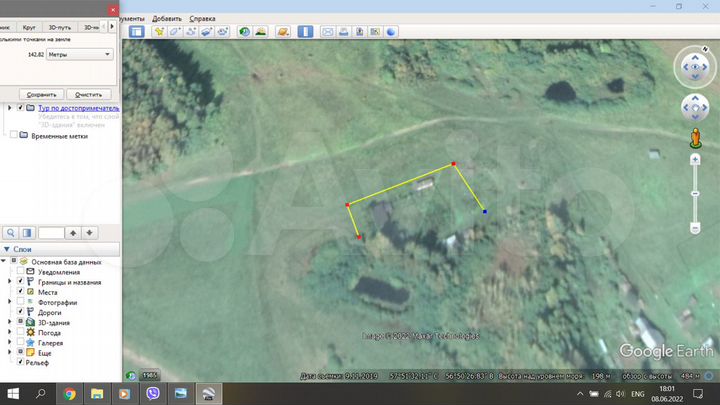Show more ruler tabs right arrow
Viewport: 720px width, 405px height.
tap(112, 27)
